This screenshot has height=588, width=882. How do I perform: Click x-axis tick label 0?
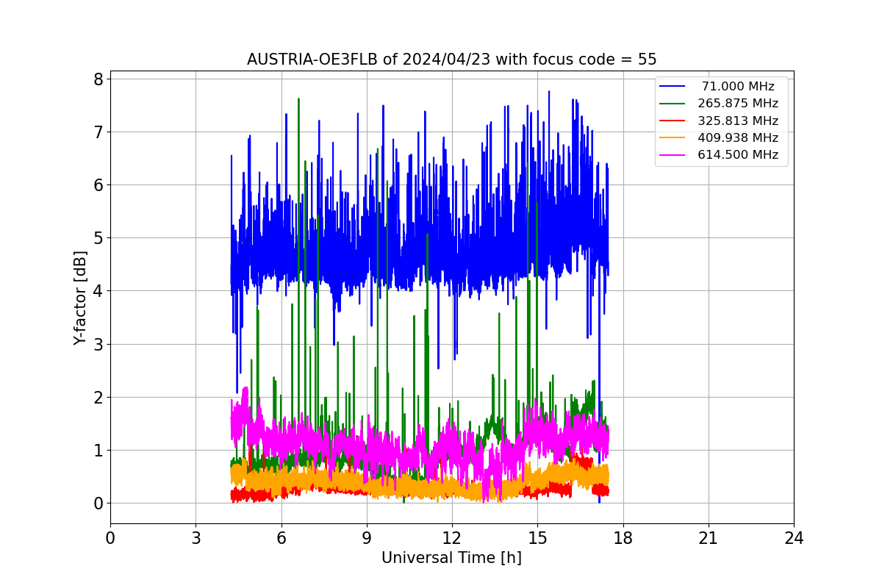tap(110, 538)
